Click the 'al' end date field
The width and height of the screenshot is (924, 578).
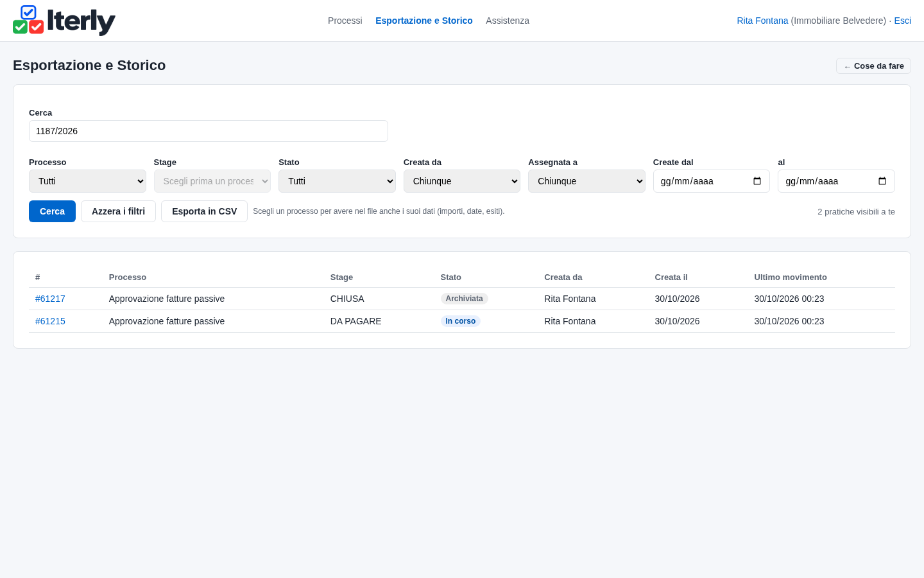[836, 181]
